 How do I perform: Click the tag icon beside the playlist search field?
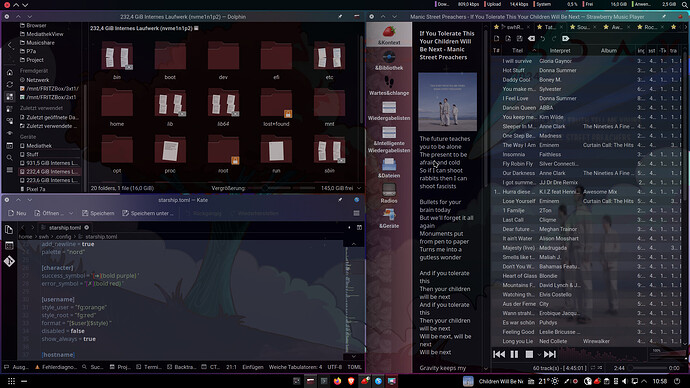coord(565,39)
